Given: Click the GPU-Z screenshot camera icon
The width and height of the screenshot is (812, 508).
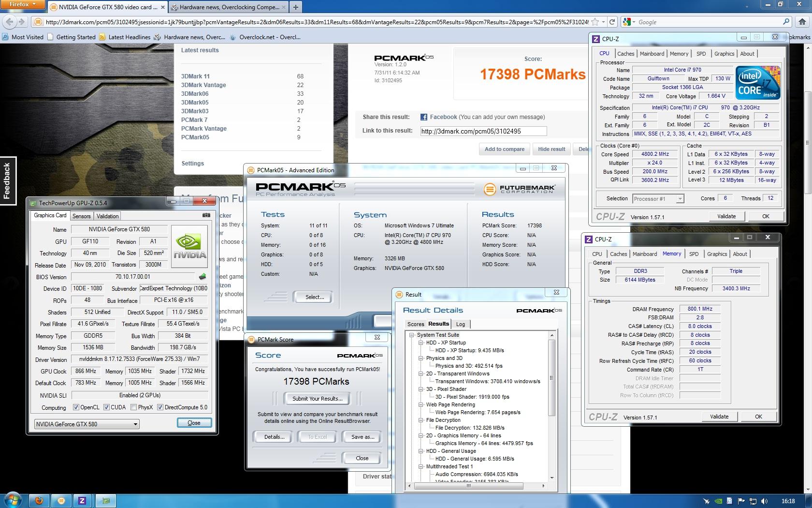Looking at the screenshot, I should click(x=206, y=215).
